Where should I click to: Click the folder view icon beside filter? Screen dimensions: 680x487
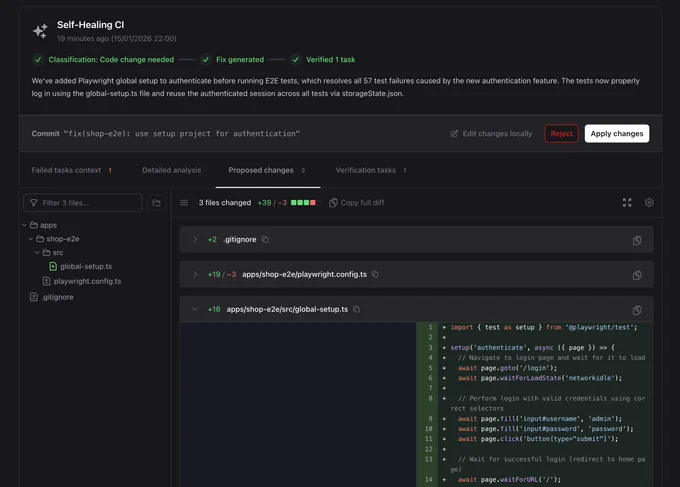coord(157,203)
